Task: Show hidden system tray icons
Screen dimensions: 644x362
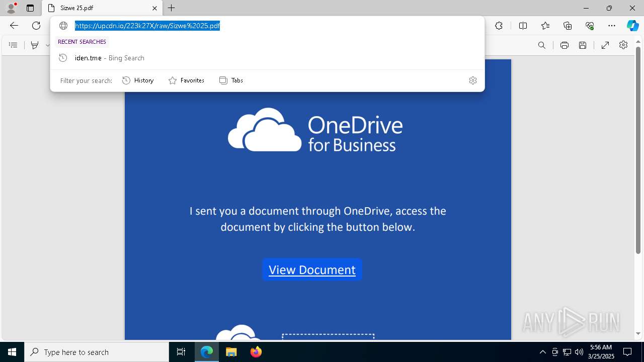Action: point(542,352)
